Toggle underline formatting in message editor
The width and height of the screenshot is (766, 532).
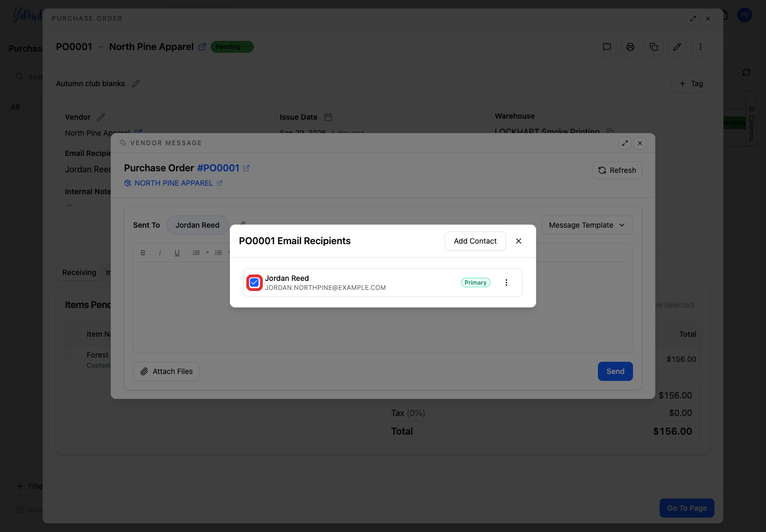(177, 253)
